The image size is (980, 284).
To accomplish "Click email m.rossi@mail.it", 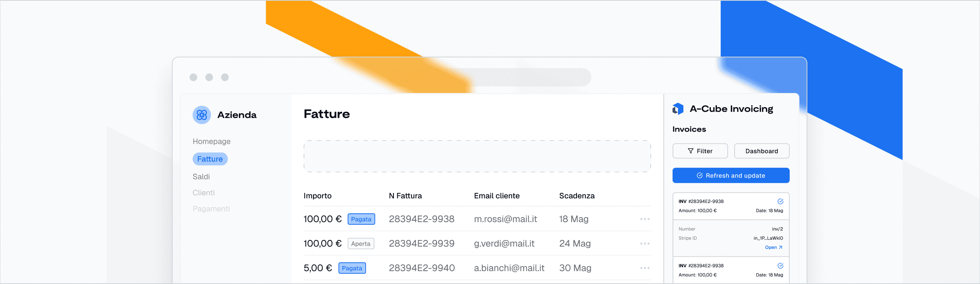I will point(505,219).
